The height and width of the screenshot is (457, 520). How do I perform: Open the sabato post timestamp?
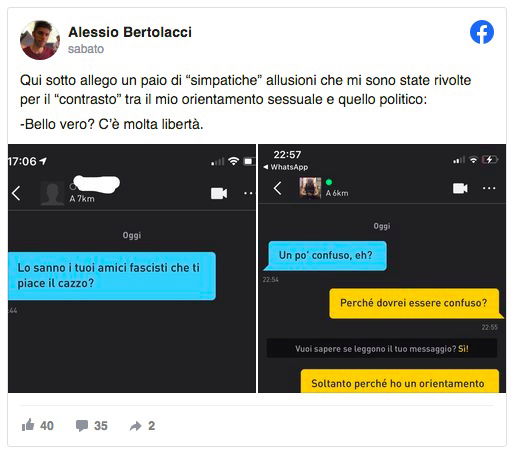coord(86,49)
